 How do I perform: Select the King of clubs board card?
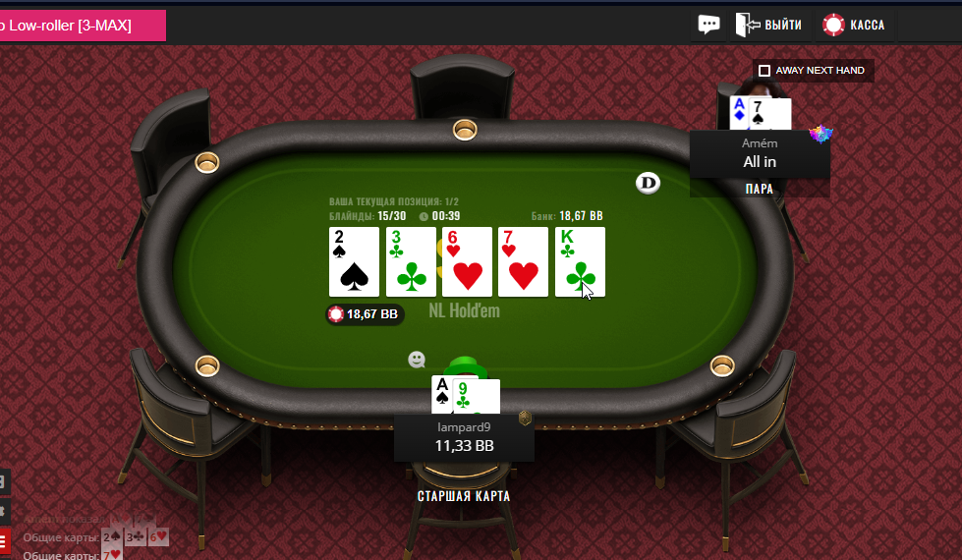point(580,262)
